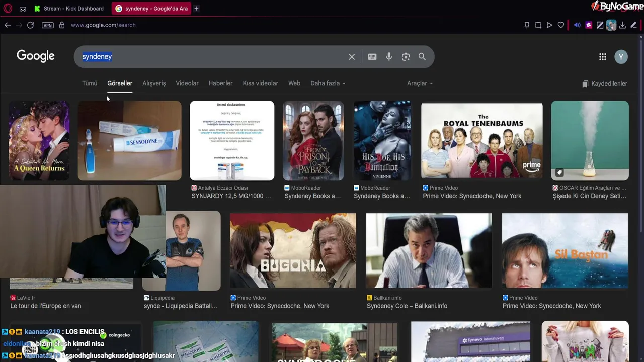Click the pinboard pin icon
Screen dimensions: 644x362
[527, 25]
